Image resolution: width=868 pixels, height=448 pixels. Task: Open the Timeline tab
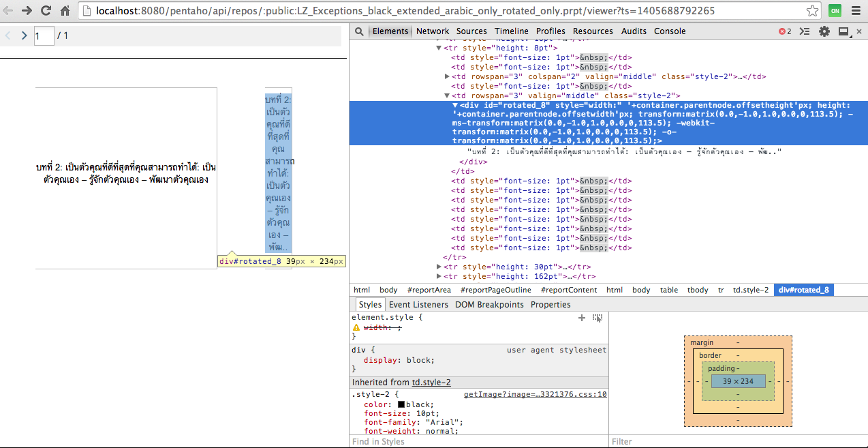[512, 31]
